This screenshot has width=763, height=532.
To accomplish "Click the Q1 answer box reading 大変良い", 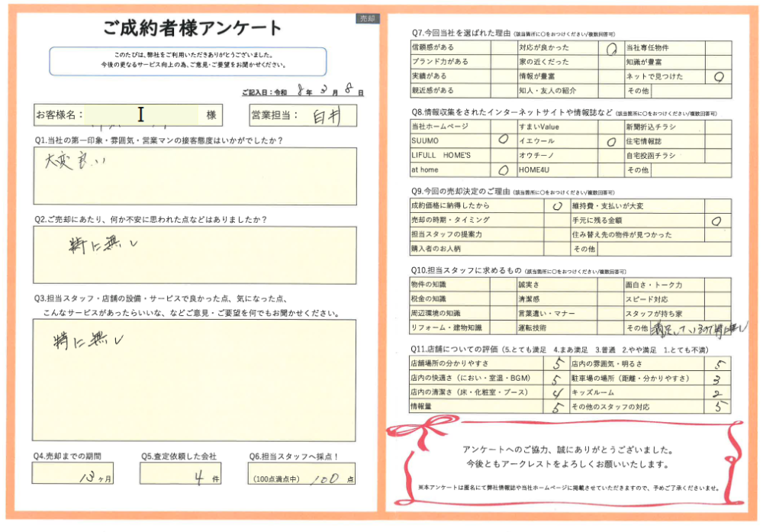I will [195, 176].
